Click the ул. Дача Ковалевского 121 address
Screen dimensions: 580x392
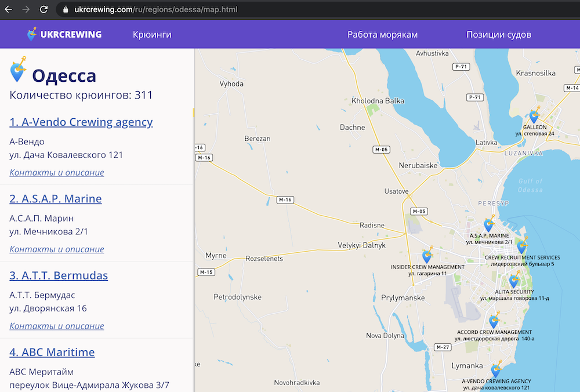[66, 155]
